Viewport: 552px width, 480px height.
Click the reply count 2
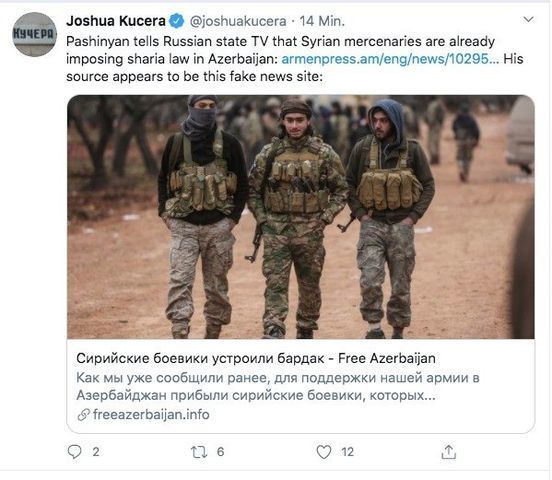(x=96, y=452)
